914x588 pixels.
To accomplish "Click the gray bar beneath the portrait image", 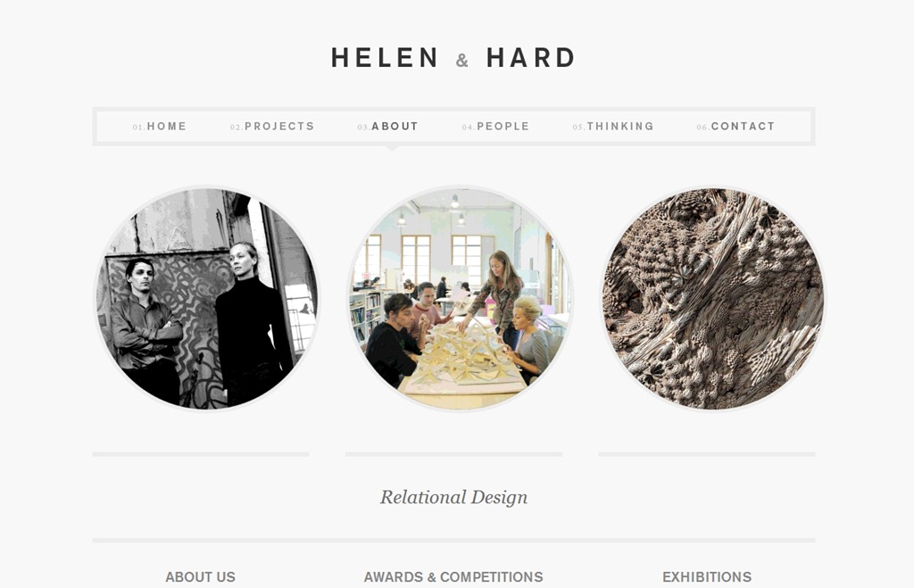I will click(201, 454).
